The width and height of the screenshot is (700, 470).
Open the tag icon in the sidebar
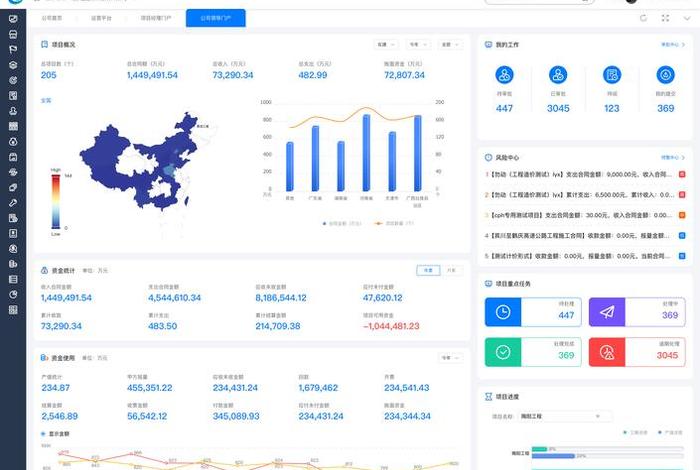pyautogui.click(x=13, y=187)
